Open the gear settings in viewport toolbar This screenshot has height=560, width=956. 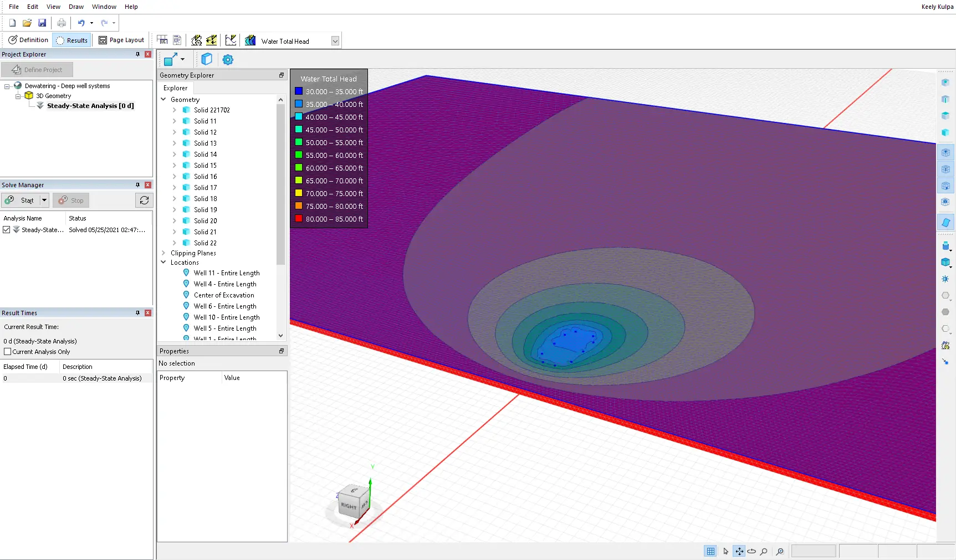[x=228, y=60]
